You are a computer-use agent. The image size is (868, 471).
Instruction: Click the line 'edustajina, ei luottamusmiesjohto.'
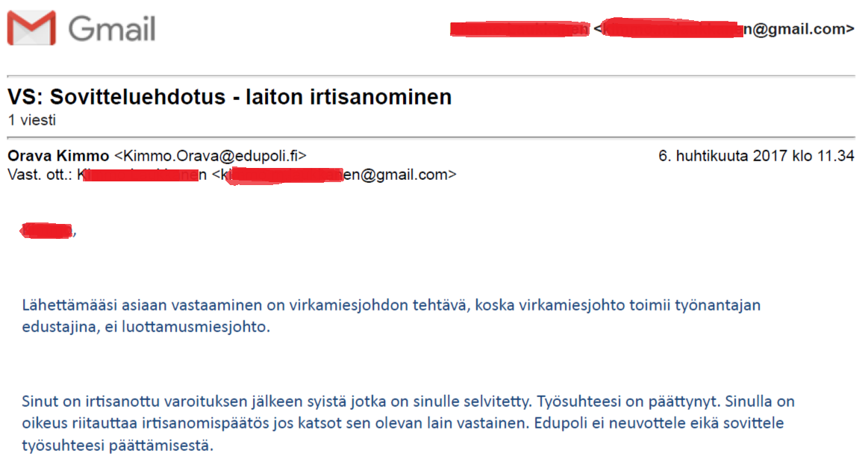tap(146, 327)
